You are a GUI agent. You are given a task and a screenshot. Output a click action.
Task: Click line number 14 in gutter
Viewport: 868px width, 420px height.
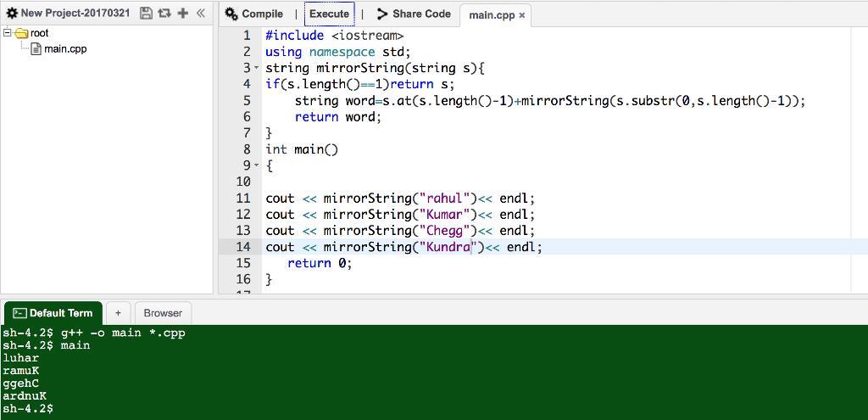pyautogui.click(x=243, y=247)
